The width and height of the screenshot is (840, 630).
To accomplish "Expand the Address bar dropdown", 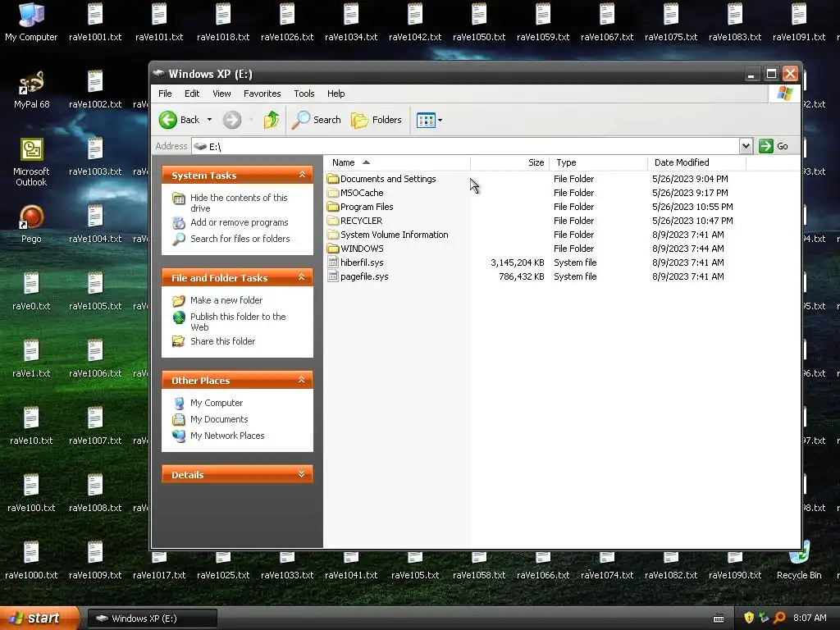I will [746, 146].
